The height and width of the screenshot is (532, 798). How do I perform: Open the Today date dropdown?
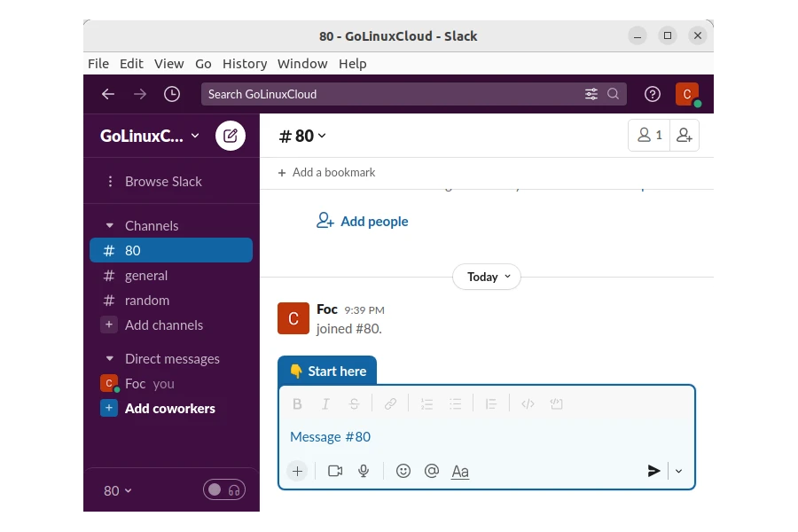(x=487, y=277)
